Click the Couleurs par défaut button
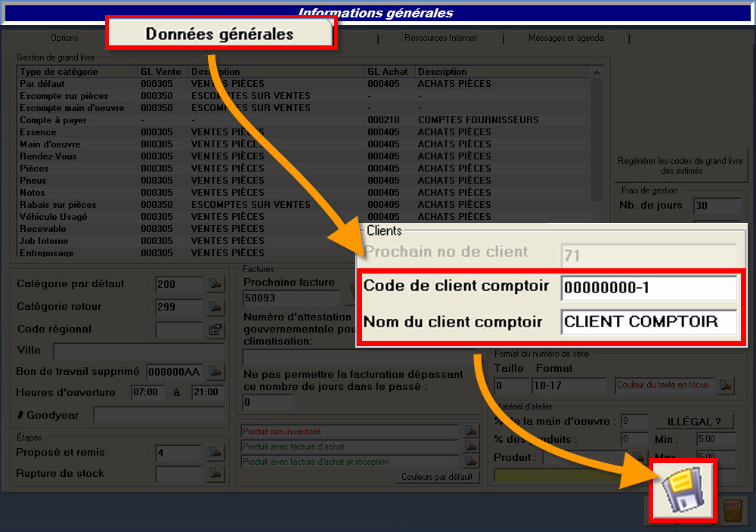This screenshot has height=532, width=756. (x=437, y=477)
